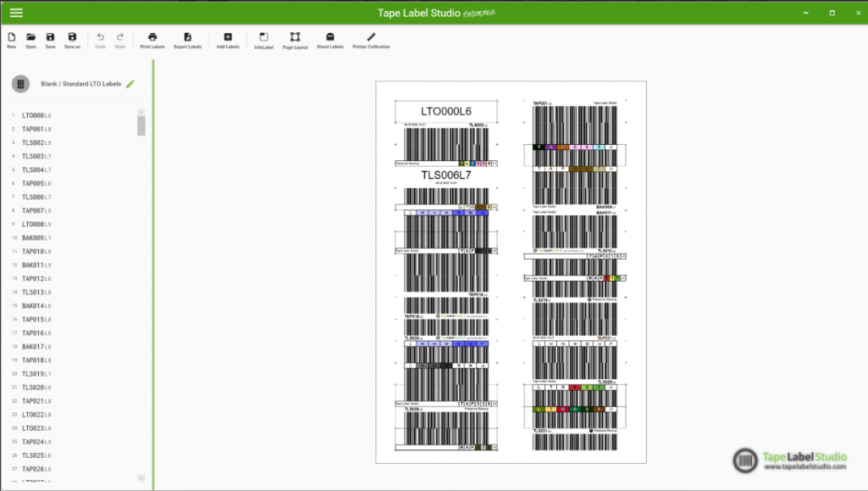868x491 pixels.
Task: Select label LTO023 L8 in the list
Action: 36,428
